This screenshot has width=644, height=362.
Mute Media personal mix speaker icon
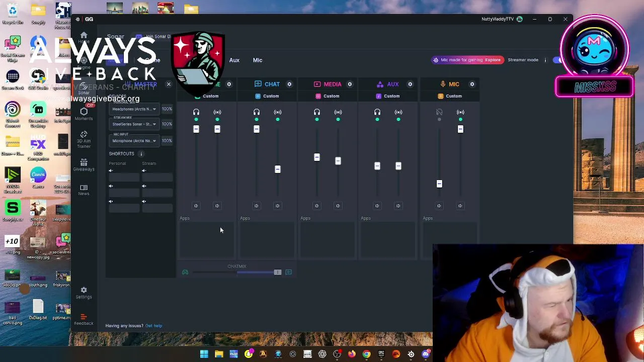[x=316, y=206]
